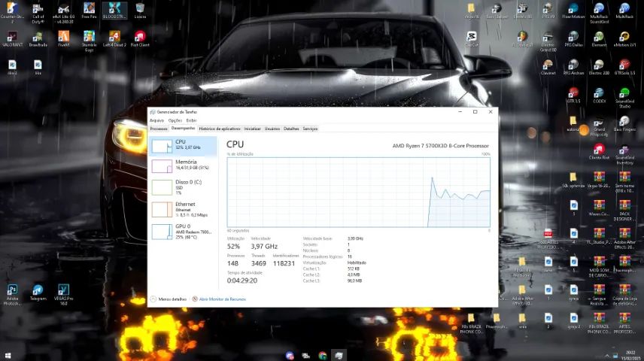Select the Element desktop icon
Screen dimensions: 644x361
[x=599, y=39]
